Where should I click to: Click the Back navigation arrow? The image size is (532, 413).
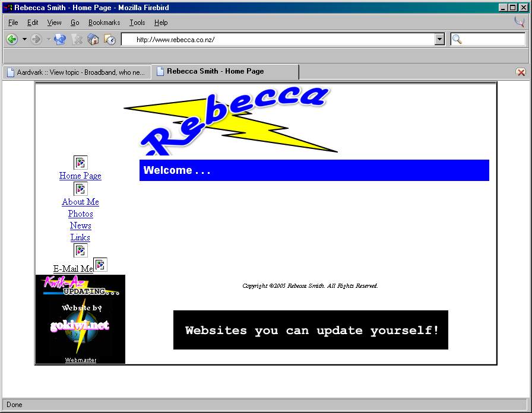coord(11,39)
